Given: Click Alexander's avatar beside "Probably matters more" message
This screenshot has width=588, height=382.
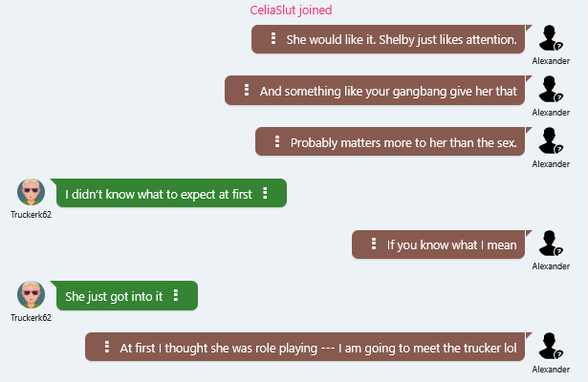Looking at the screenshot, I should 550,141.
